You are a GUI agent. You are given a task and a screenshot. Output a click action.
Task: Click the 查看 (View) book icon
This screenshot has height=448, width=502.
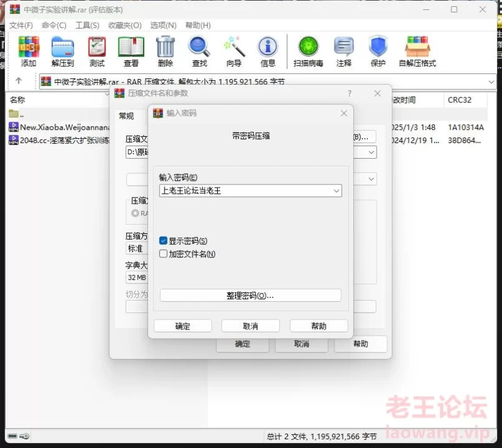(x=131, y=51)
